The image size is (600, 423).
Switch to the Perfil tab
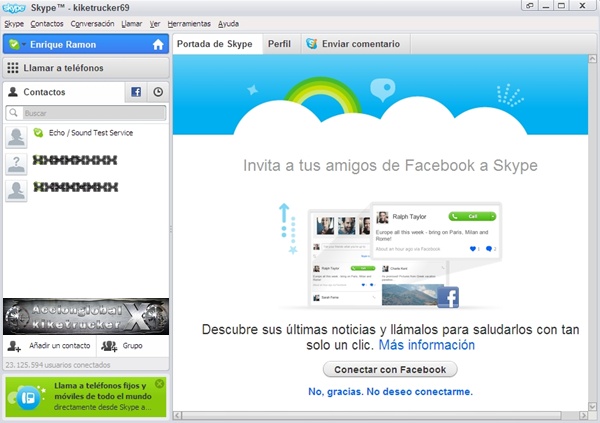pyautogui.click(x=279, y=44)
